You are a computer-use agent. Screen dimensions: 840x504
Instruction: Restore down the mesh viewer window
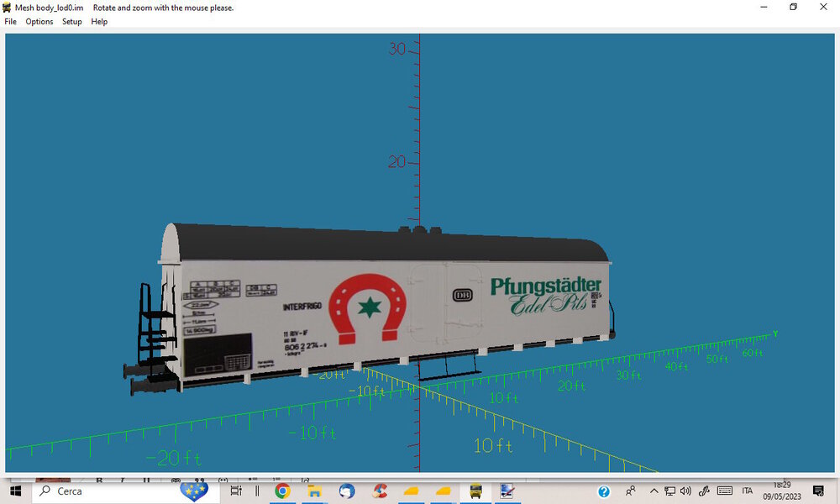[x=794, y=7]
